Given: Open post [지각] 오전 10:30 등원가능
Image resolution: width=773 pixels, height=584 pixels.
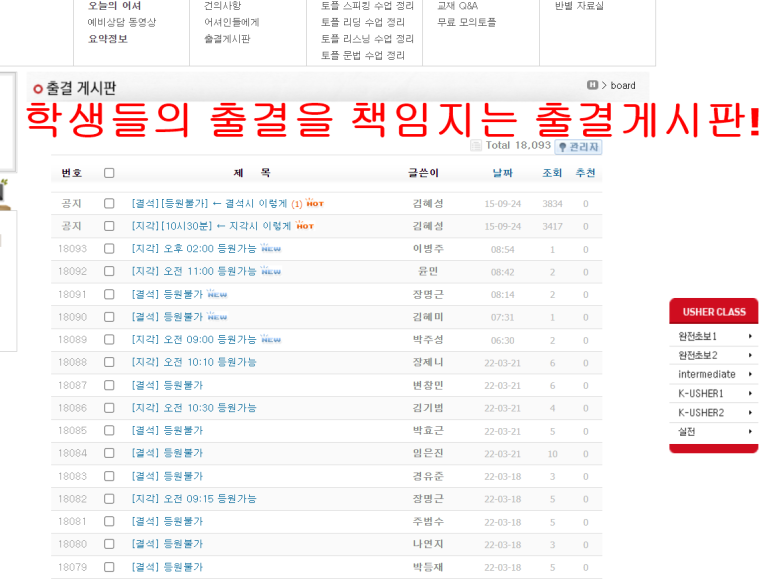Looking at the screenshot, I should pos(194,408).
